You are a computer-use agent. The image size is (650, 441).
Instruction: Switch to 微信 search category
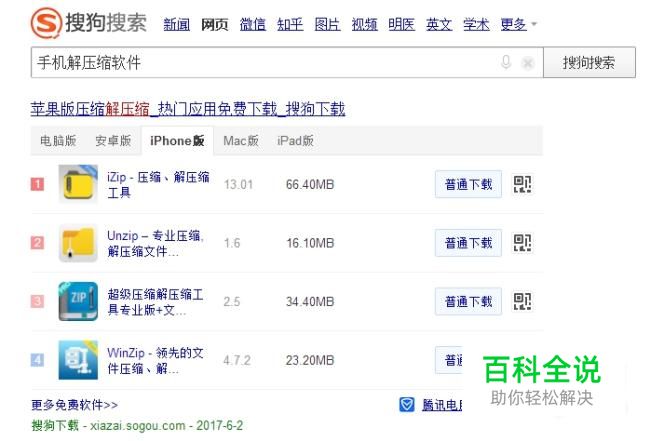[x=252, y=24]
